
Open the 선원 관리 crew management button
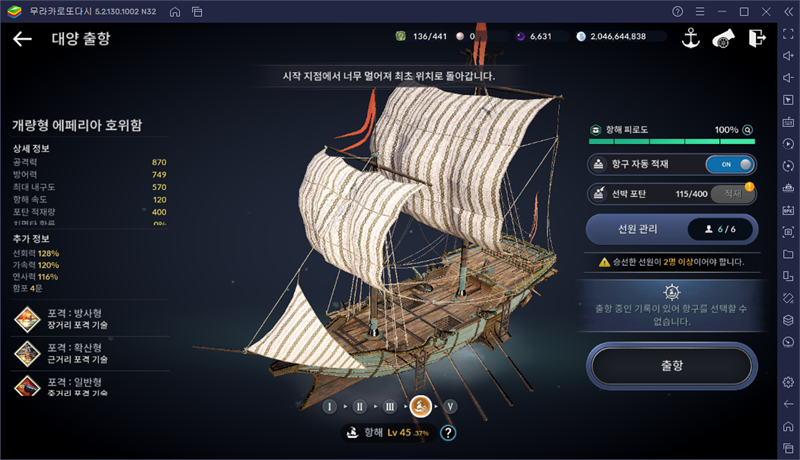(x=671, y=229)
